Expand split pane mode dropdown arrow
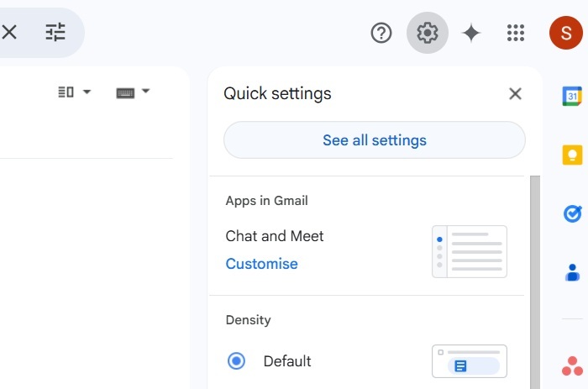The image size is (588, 389). [87, 92]
